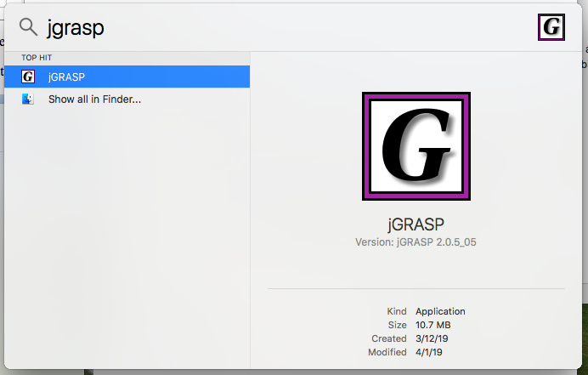588x375 pixels.
Task: Select the jGRASP top hit result
Action: pyautogui.click(x=127, y=77)
